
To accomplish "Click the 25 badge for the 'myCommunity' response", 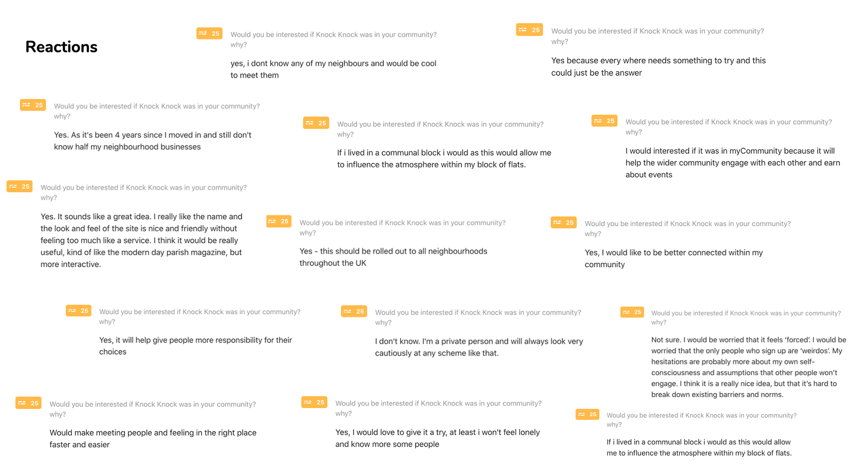I will click(x=604, y=121).
